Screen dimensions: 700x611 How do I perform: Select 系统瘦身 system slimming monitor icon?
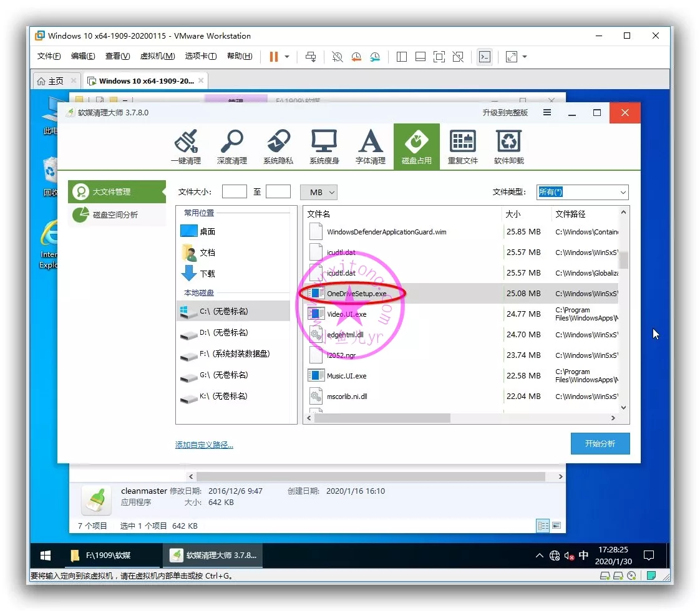point(324,147)
